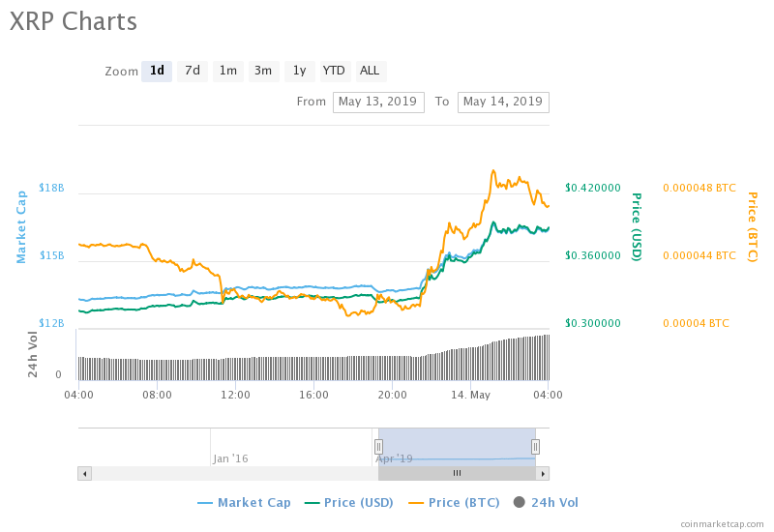Click the 20:00 time axis label
This screenshot has height=532, width=774.
point(393,395)
